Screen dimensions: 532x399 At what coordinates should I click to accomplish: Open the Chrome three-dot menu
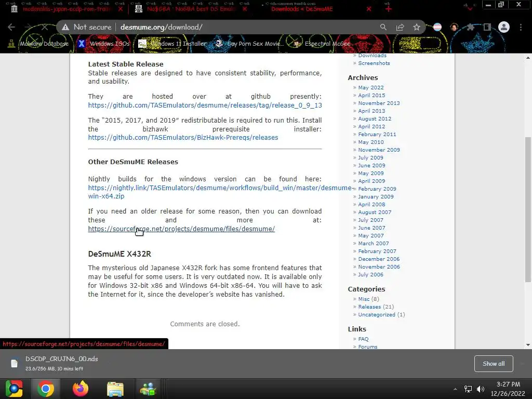tap(521, 27)
